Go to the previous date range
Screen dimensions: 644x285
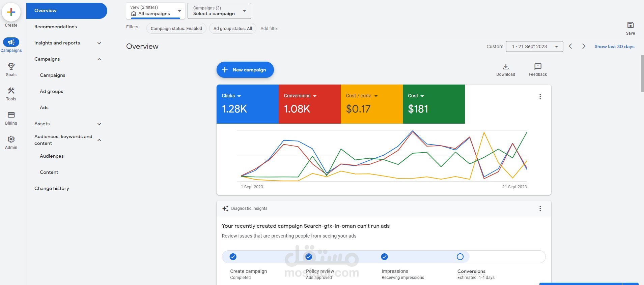pyautogui.click(x=570, y=46)
